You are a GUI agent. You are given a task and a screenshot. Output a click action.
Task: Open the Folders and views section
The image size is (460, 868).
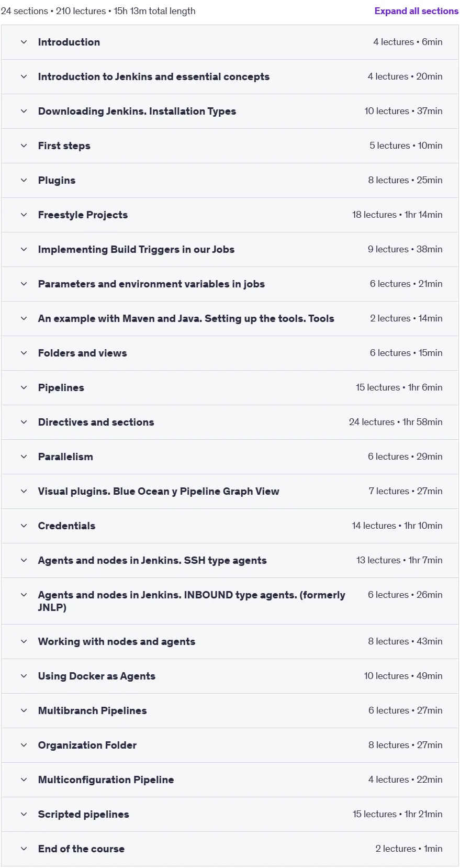tap(82, 353)
